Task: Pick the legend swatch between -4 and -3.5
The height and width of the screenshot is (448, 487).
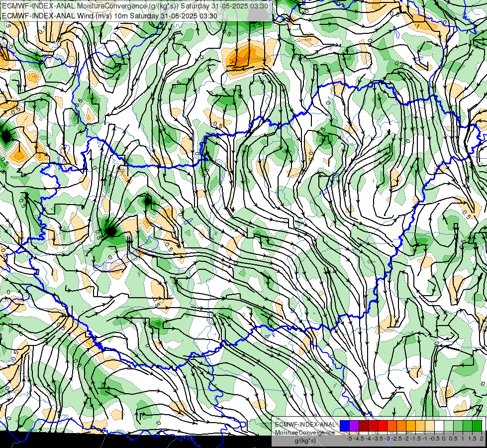Action: 373,426
